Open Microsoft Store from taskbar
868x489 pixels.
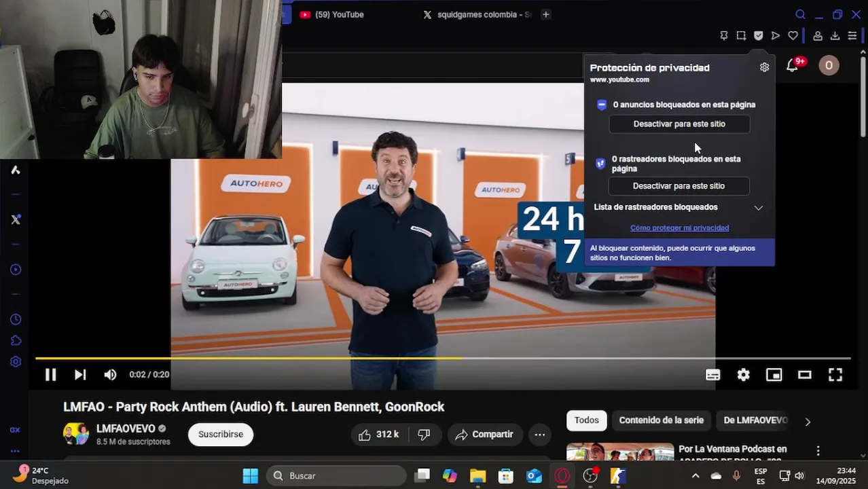pyautogui.click(x=506, y=476)
